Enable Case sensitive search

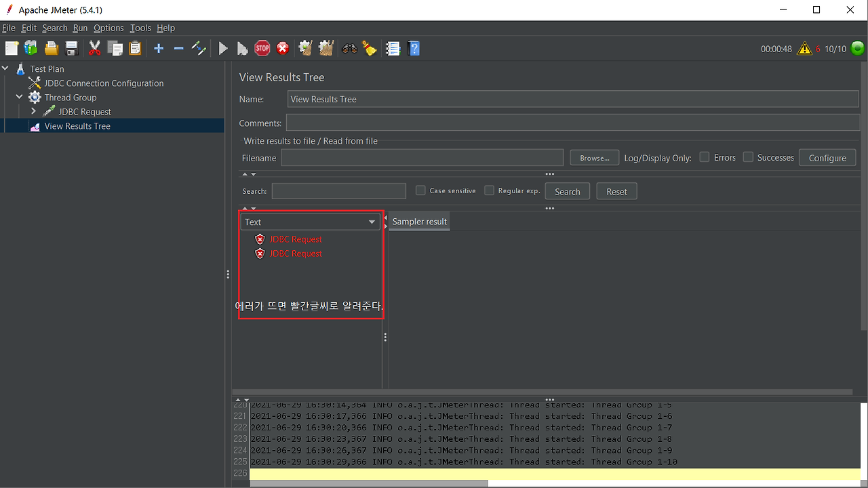tap(420, 190)
